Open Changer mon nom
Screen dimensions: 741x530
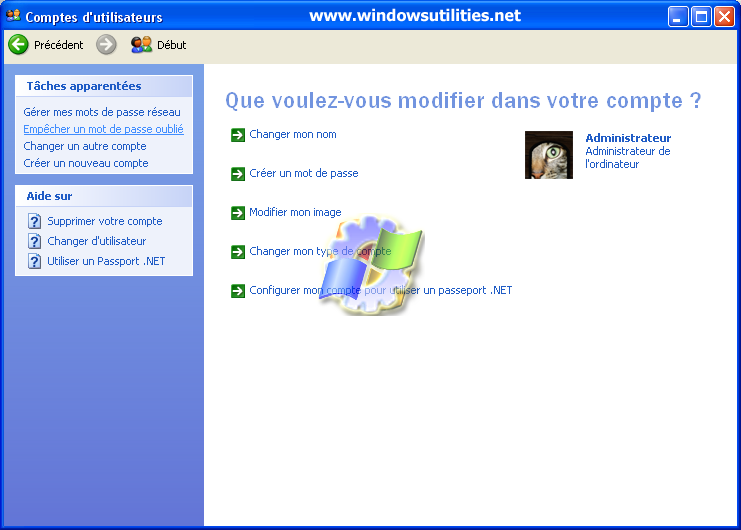[x=293, y=135]
